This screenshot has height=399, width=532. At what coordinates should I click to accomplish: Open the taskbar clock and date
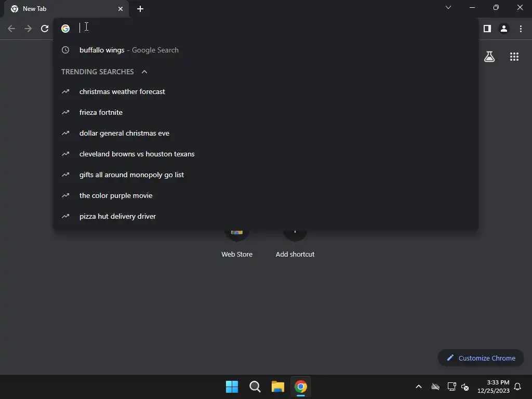[494, 387]
